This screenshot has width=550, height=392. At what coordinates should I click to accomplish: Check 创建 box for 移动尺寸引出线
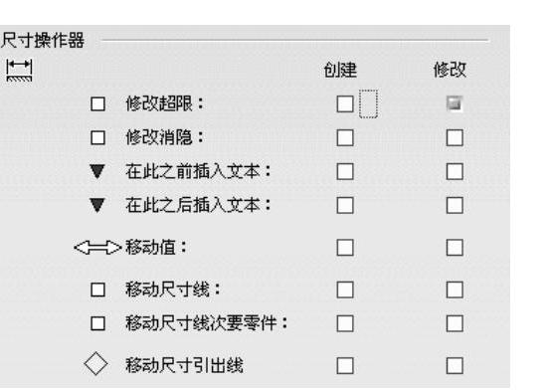tap(345, 366)
